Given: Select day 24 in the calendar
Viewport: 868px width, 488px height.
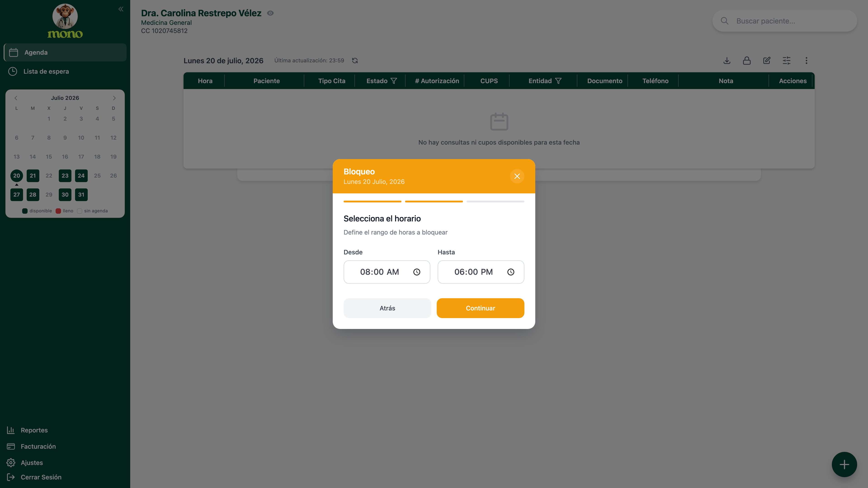Looking at the screenshot, I should coord(81,176).
